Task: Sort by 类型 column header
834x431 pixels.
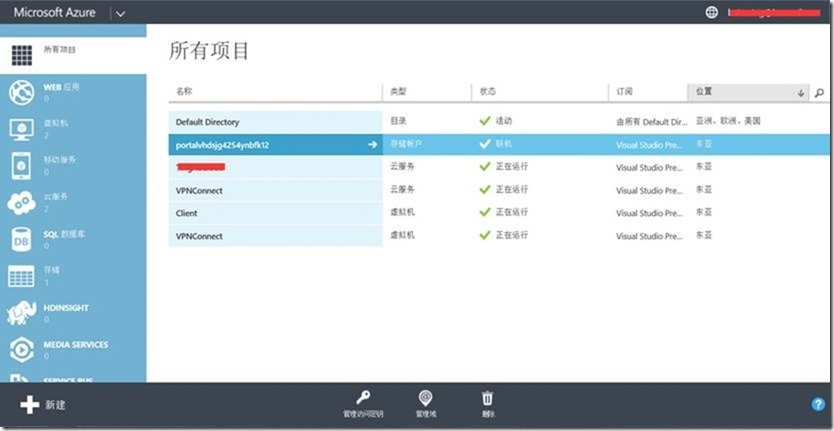Action: click(x=398, y=92)
